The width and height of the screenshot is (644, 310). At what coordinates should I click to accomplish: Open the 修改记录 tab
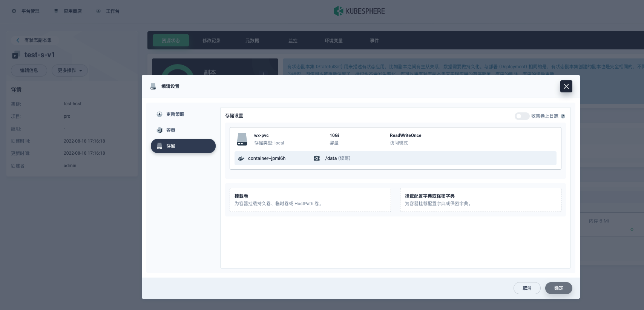click(x=212, y=40)
